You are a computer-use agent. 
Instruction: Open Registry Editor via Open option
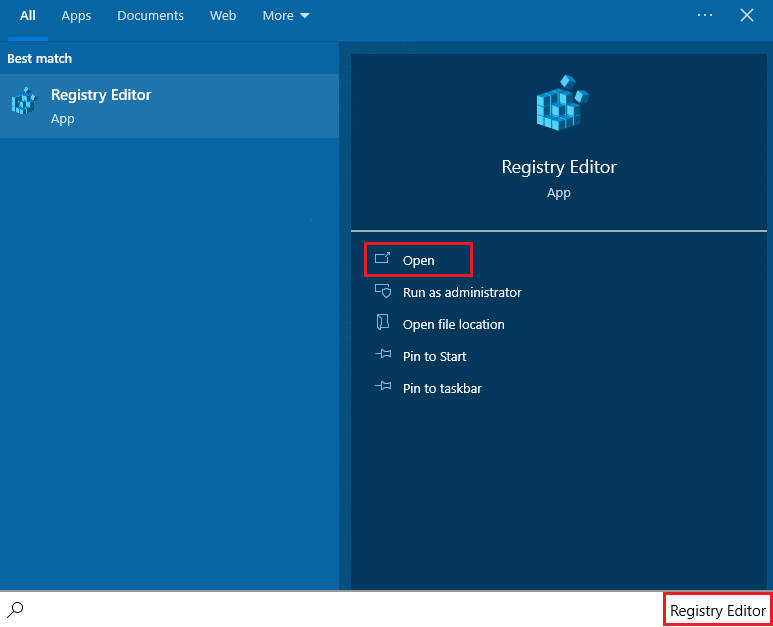[x=419, y=260]
